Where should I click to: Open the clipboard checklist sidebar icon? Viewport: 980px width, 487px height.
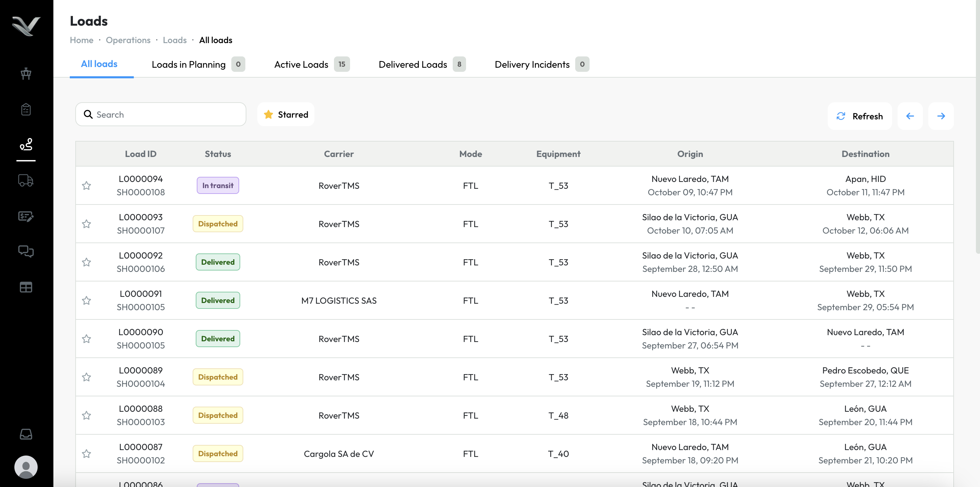coord(26,109)
